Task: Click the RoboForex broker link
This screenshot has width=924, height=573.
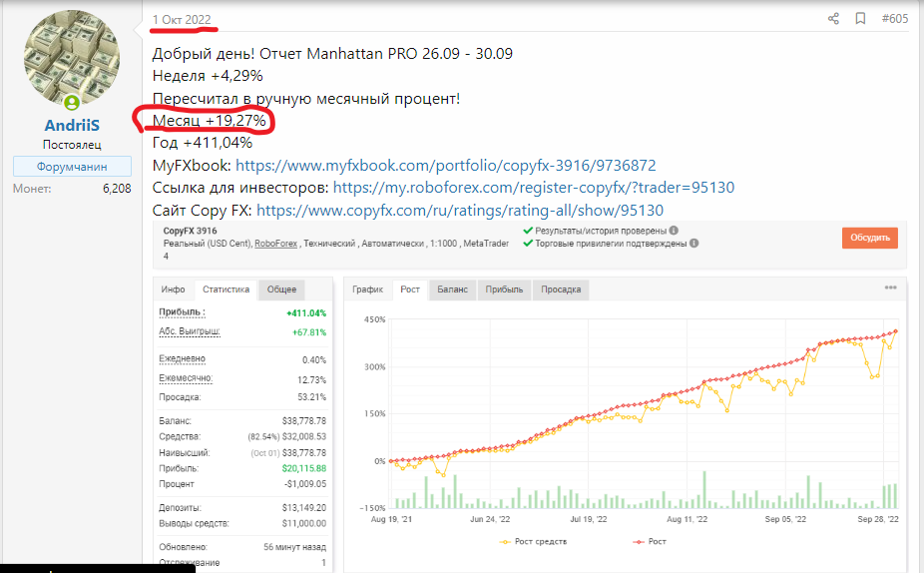Action: tap(275, 244)
